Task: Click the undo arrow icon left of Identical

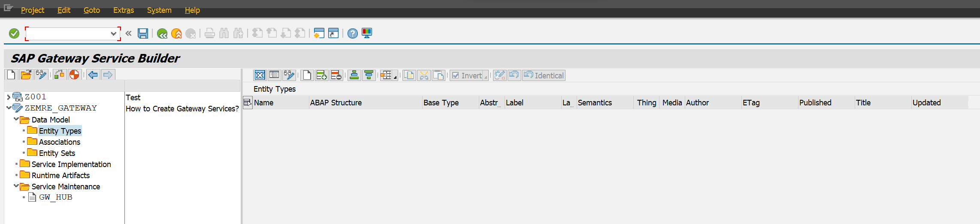Action: (x=514, y=75)
